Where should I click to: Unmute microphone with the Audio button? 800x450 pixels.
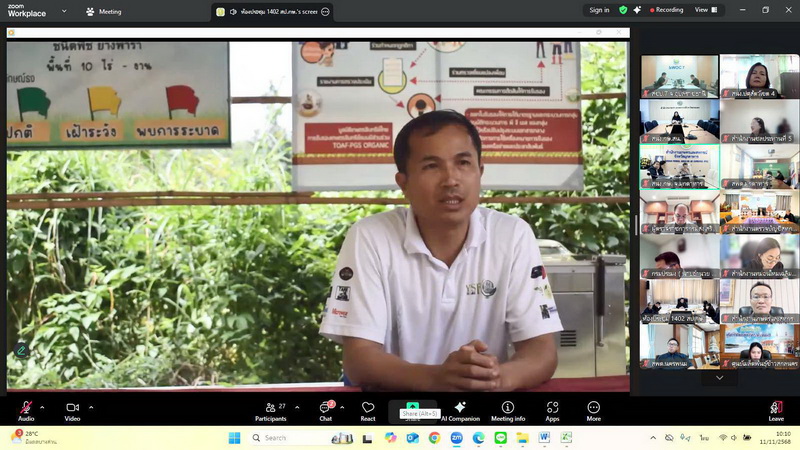pos(26,409)
